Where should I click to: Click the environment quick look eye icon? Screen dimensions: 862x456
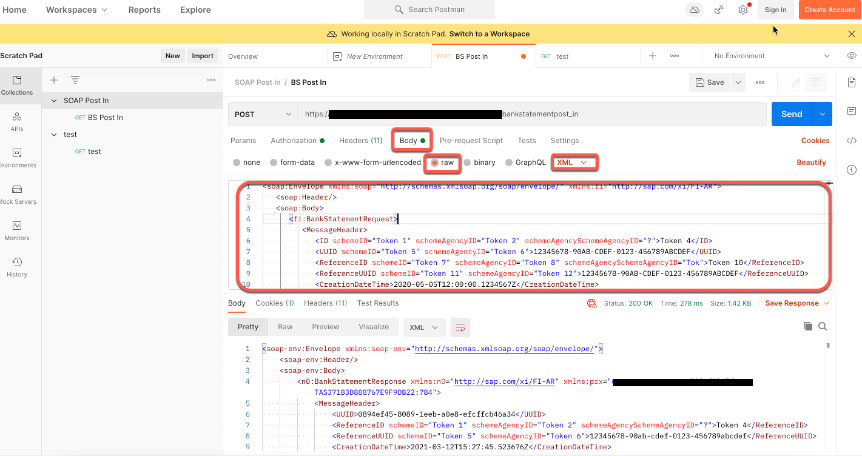pos(851,56)
